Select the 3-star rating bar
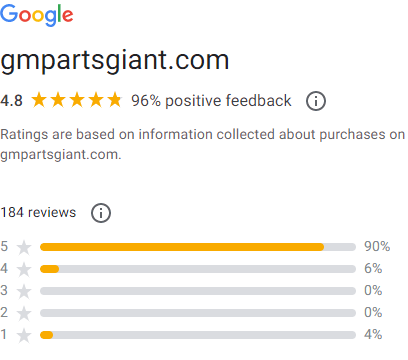 pyautogui.click(x=198, y=291)
